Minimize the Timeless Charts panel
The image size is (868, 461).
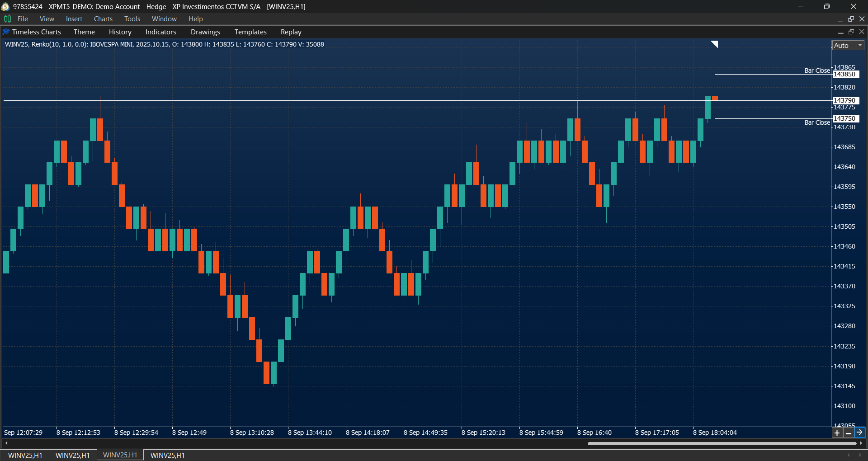840,32
